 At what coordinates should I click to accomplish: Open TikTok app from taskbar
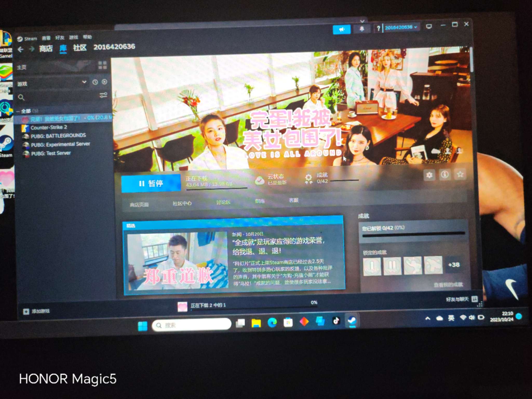(x=336, y=321)
